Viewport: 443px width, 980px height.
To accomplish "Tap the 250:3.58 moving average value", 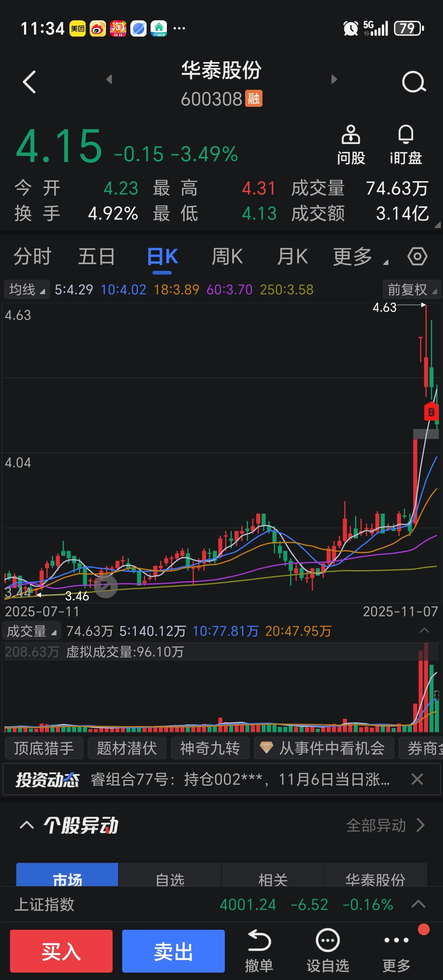I will point(286,290).
